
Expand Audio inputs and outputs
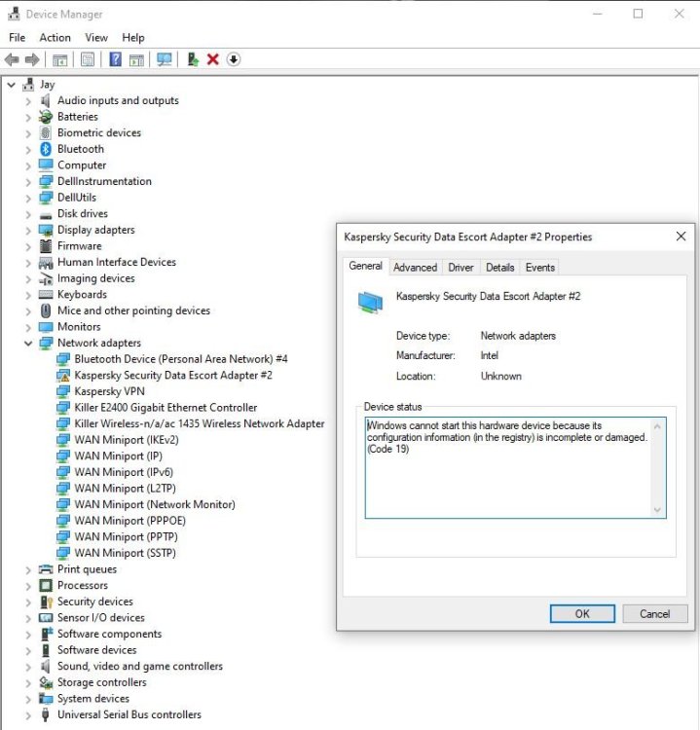[28, 101]
